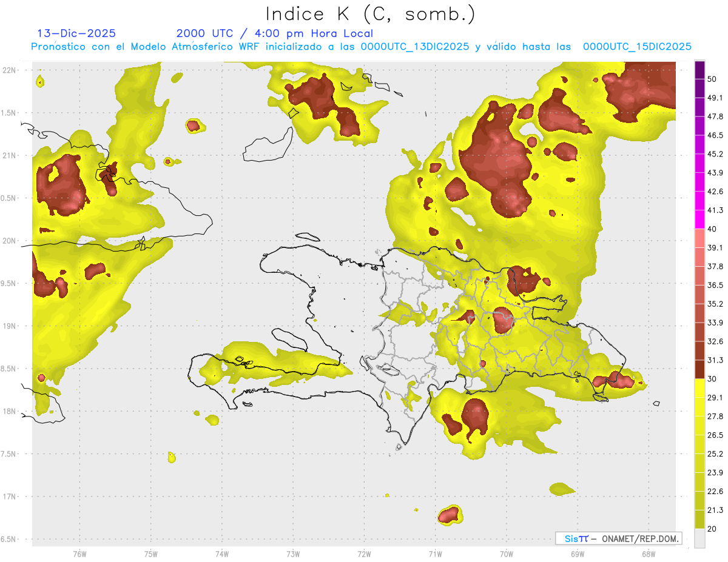The width and height of the screenshot is (728, 562).
Task: Click the '76W' longitude label
Action: coord(79,554)
